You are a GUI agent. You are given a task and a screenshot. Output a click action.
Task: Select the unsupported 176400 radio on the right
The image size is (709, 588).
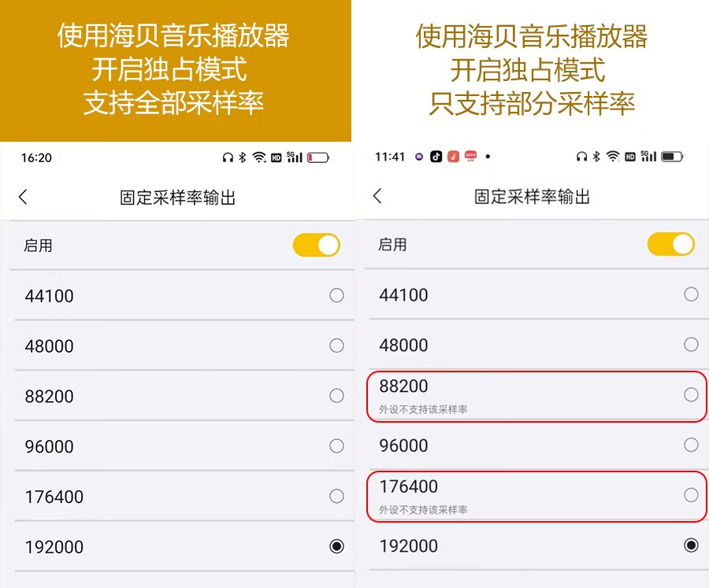691,495
